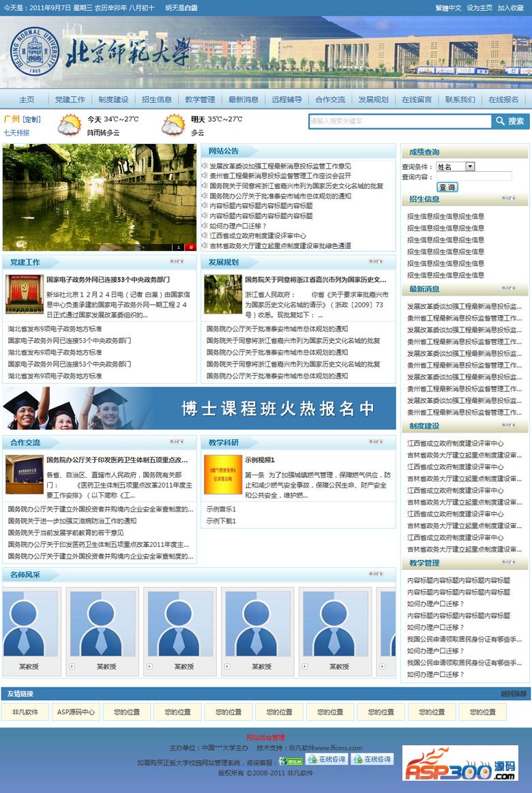The image size is (532, 793).
Task: Select slideshow indicator number 1
Action: pyautogui.click(x=179, y=248)
